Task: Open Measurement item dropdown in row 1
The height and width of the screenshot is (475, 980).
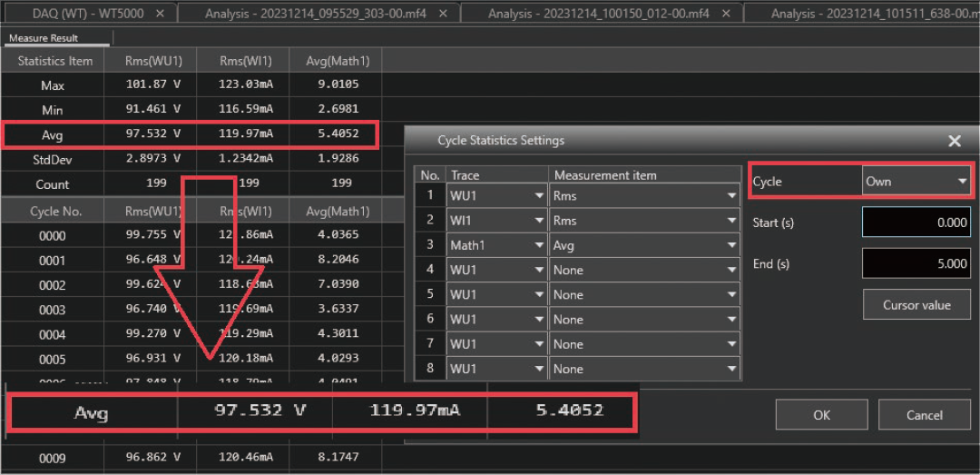Action: [x=644, y=196]
